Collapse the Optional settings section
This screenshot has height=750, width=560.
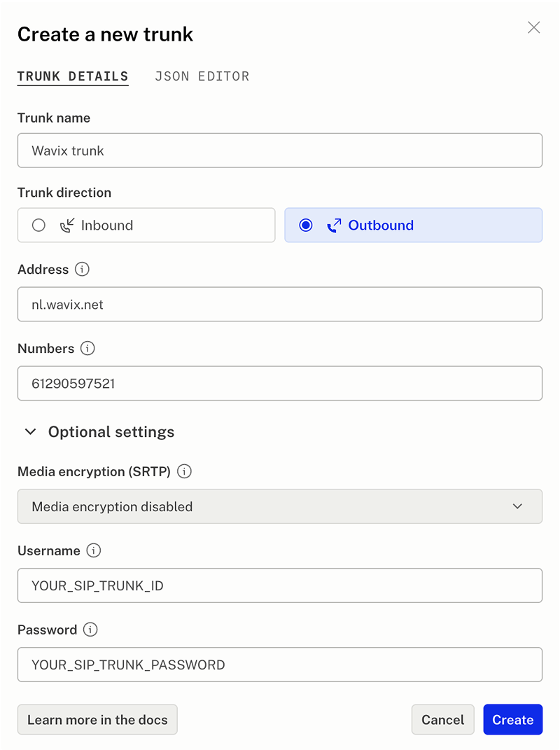click(x=31, y=432)
